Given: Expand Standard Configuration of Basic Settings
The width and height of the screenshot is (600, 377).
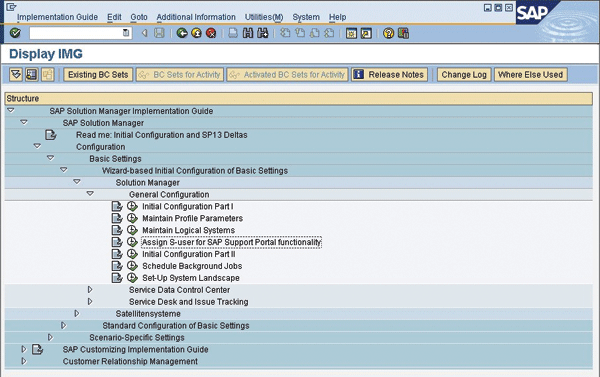Looking at the screenshot, I should (x=64, y=325).
